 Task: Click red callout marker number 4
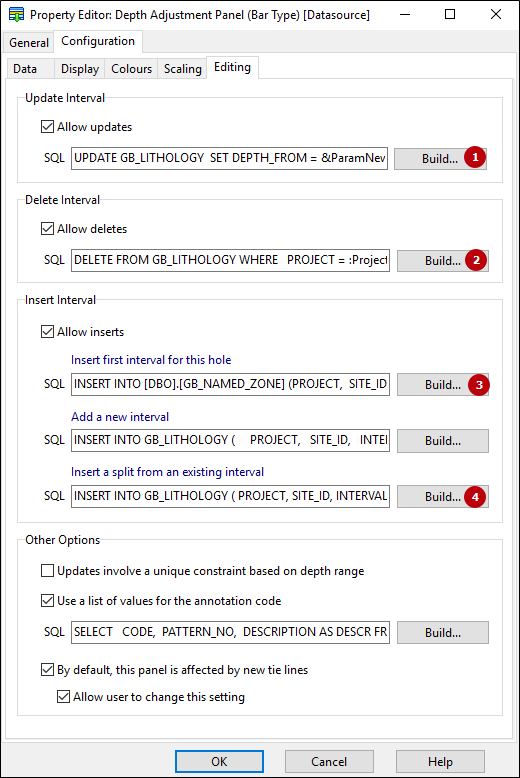[x=475, y=497]
